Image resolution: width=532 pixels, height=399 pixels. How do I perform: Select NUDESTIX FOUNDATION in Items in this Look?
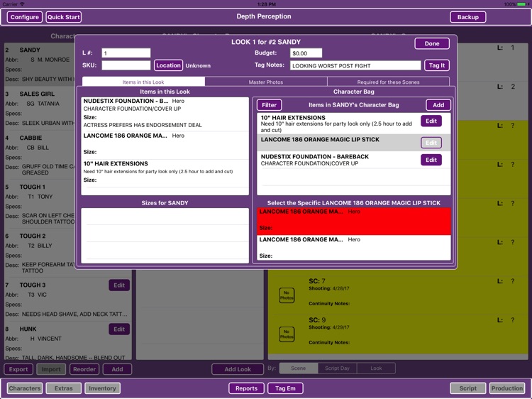pos(165,114)
